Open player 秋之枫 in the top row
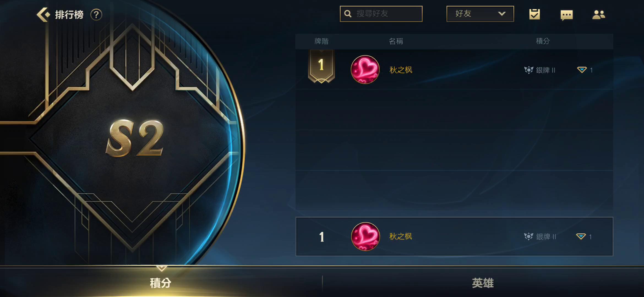This screenshot has width=644, height=297. [401, 70]
